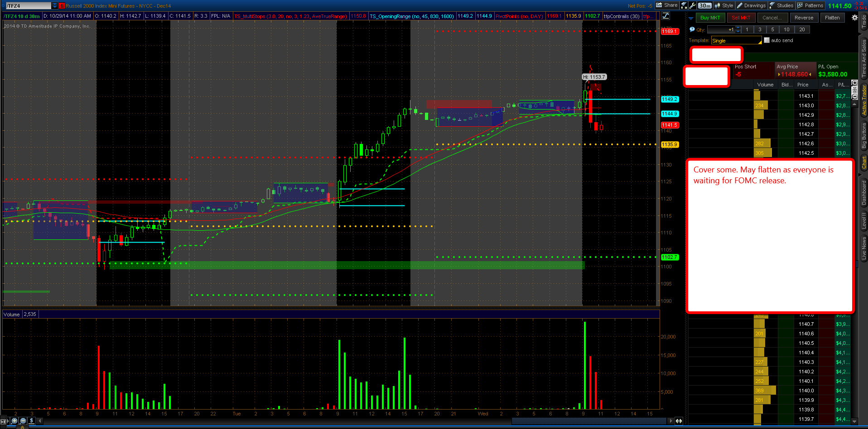Click the Bid column header
This screenshot has height=429, width=868.
pyautogui.click(x=786, y=85)
